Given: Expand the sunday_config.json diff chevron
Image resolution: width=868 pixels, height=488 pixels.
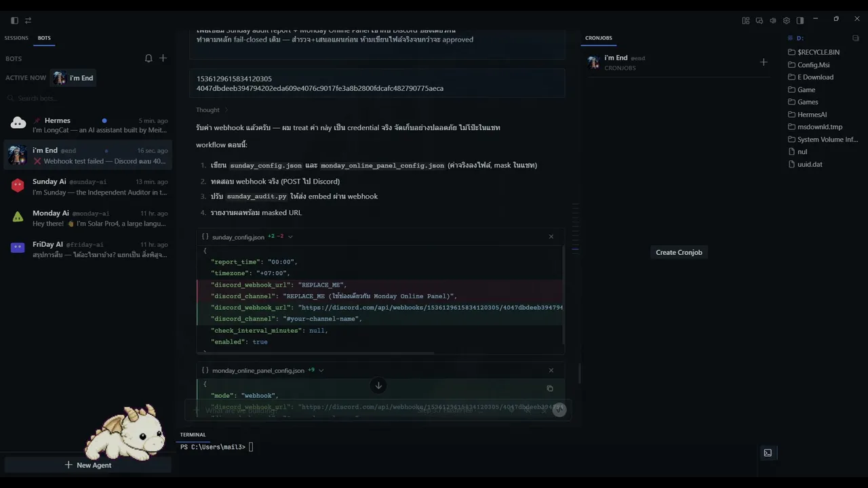Looking at the screenshot, I should pos(290,237).
